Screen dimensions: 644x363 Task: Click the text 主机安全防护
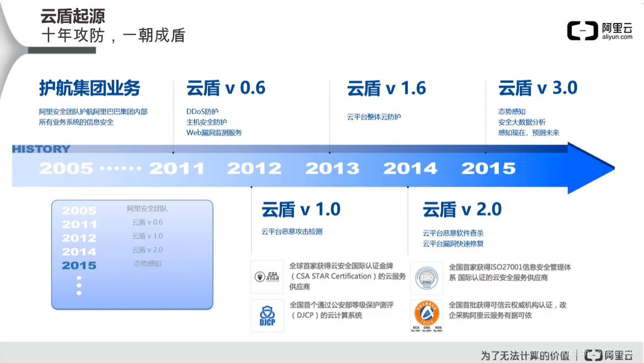point(206,122)
